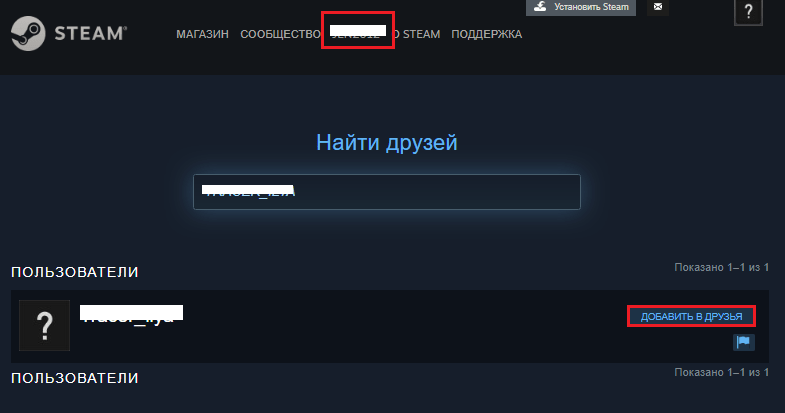Click the Найти друзей heading

coord(387,143)
